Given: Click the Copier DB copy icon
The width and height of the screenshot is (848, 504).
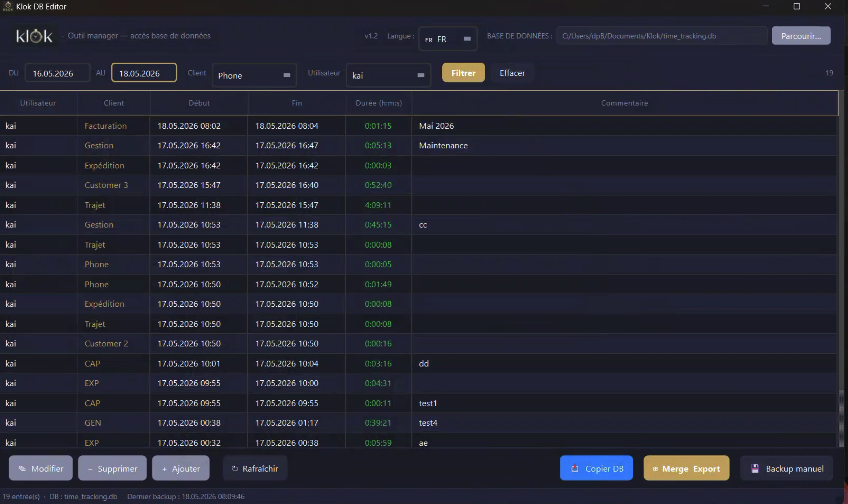Looking at the screenshot, I should click(x=575, y=468).
